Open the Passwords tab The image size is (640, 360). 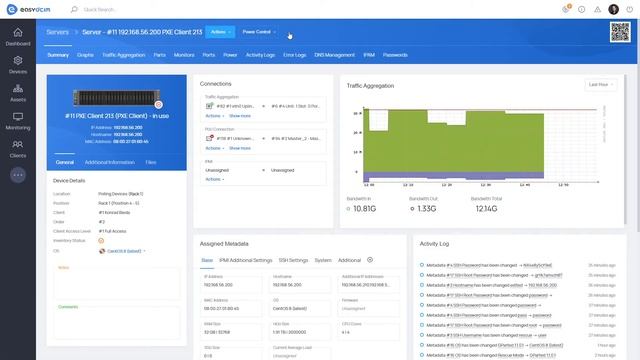[x=395, y=55]
